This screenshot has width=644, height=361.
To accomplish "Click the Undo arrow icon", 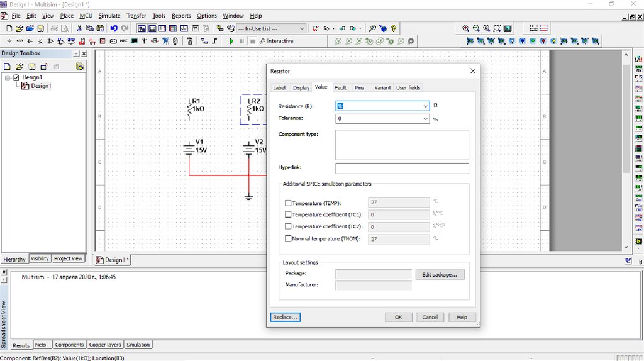I will [x=114, y=28].
